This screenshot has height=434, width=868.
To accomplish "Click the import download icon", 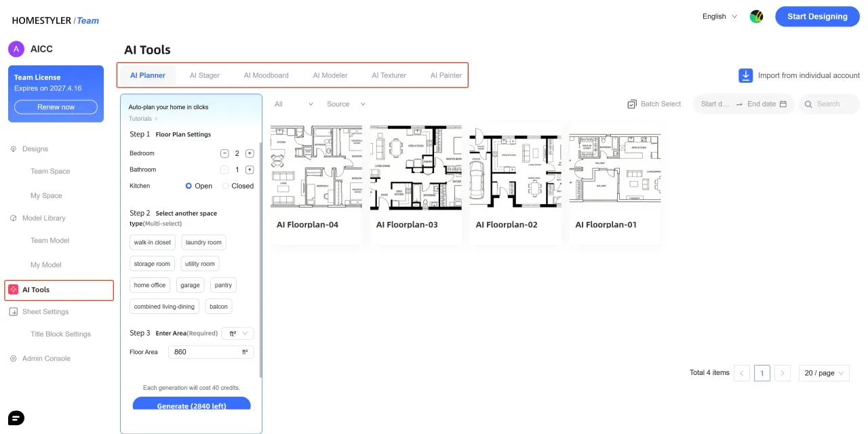I will tap(746, 76).
